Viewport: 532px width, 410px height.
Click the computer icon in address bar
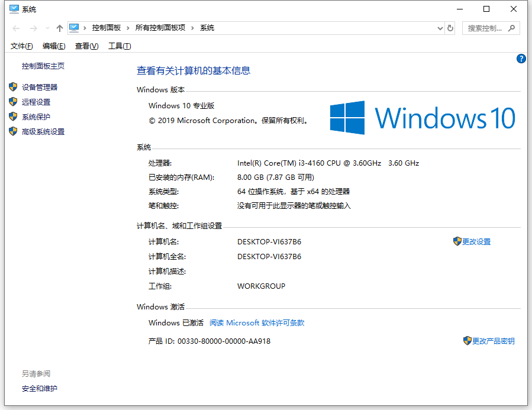click(74, 28)
